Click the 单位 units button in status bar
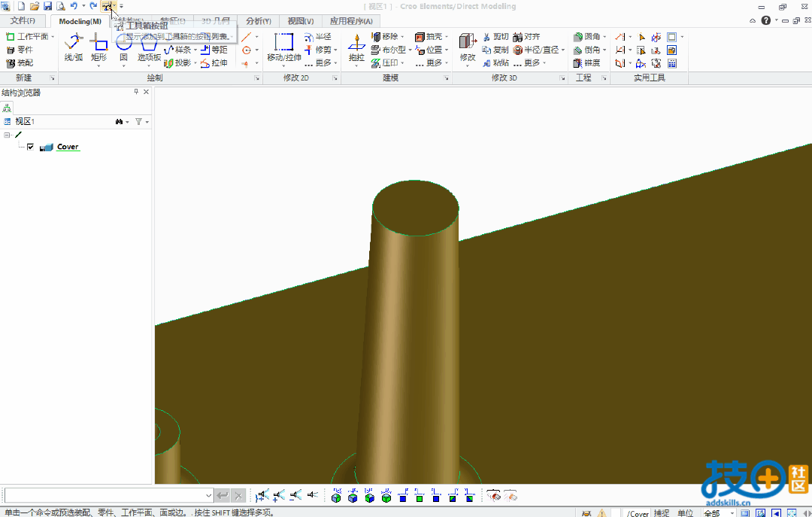 [x=685, y=512]
